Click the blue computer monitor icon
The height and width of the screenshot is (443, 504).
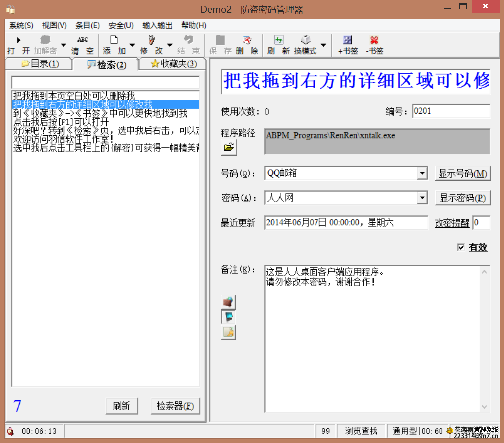tap(228, 317)
